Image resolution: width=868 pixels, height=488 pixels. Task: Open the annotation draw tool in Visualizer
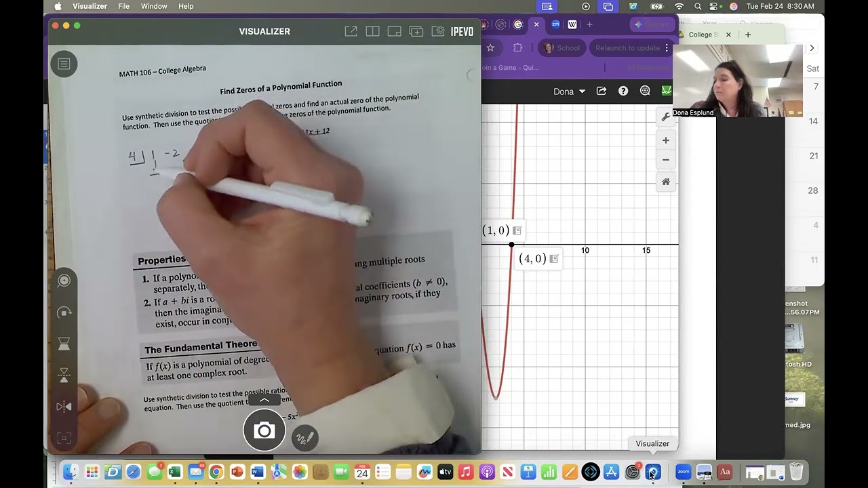tap(304, 438)
